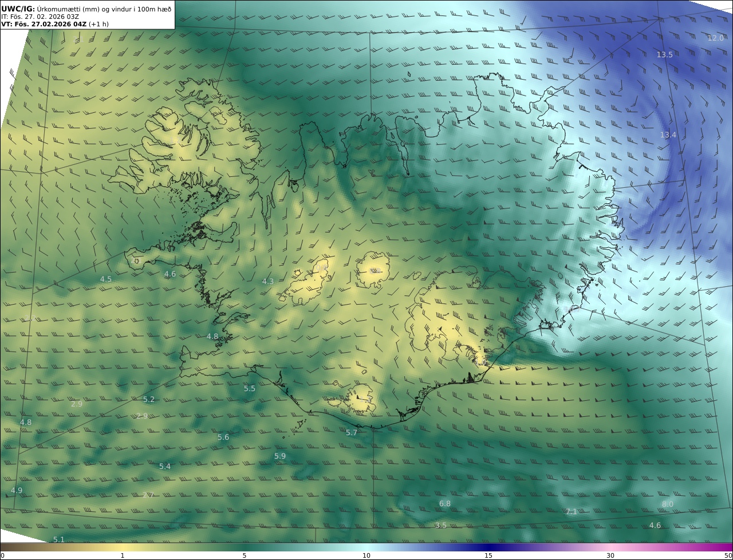
Task: Select the 13.5 value label on the map
Action: coord(664,54)
